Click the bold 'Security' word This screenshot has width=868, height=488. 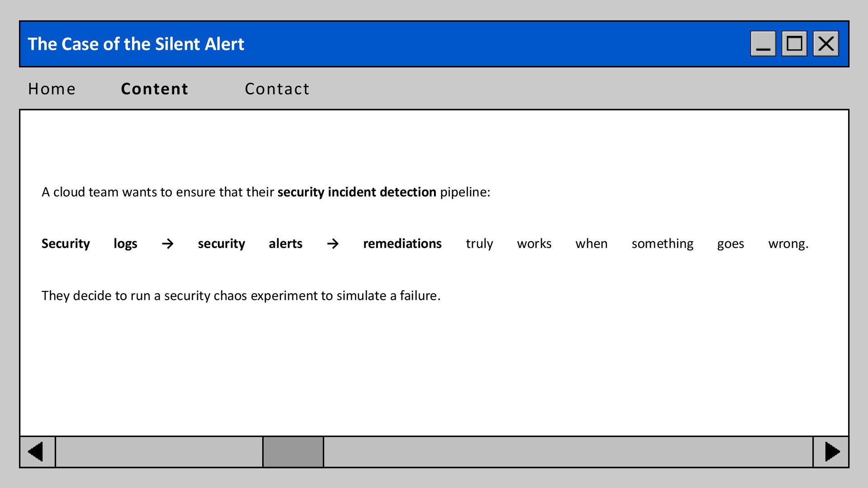(x=66, y=244)
